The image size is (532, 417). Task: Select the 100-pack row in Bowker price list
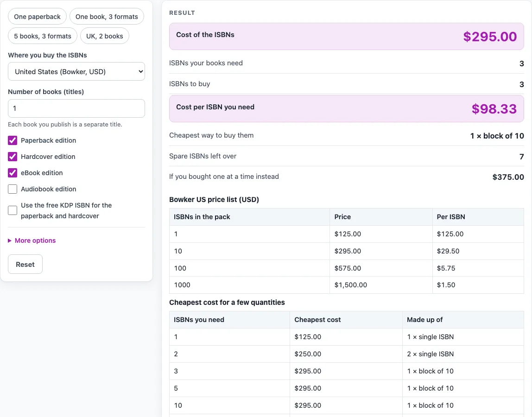coord(347,268)
